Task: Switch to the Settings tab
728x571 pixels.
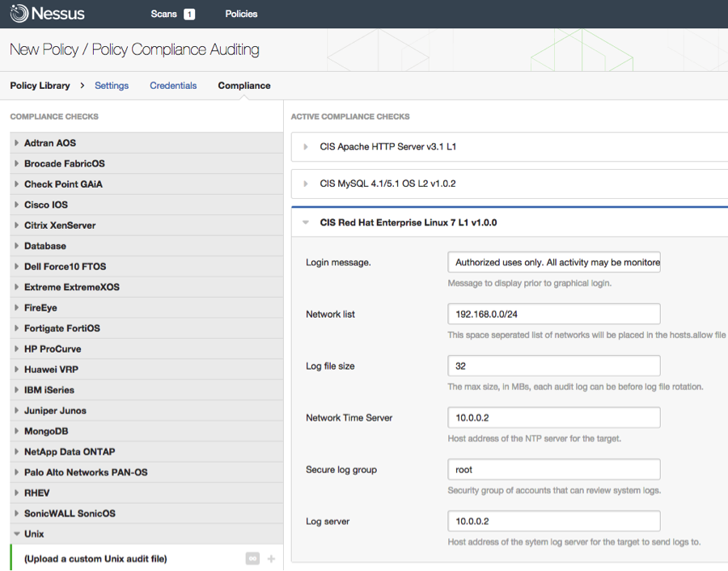Action: (112, 86)
